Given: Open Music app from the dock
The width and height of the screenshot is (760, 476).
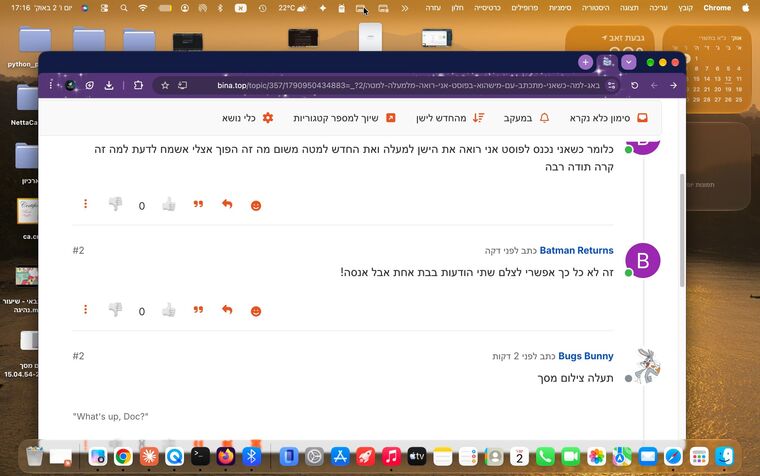Looking at the screenshot, I should (x=391, y=456).
